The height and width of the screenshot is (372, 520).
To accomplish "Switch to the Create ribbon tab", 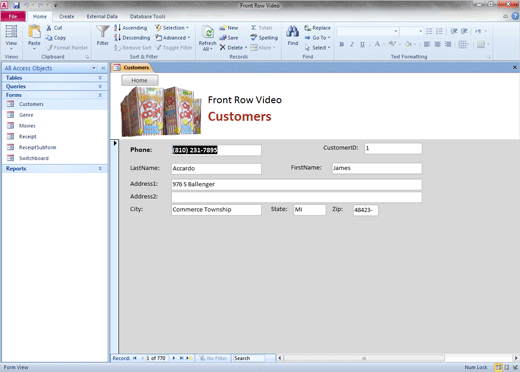I will pyautogui.click(x=67, y=16).
